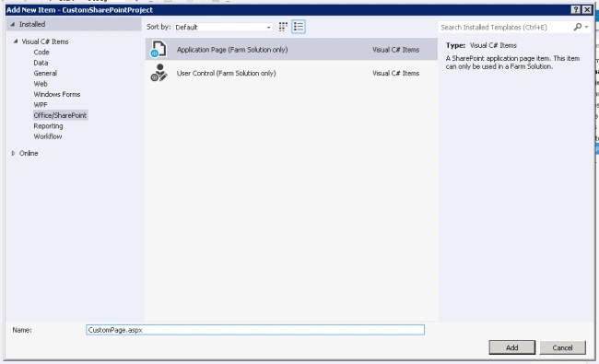Close the Add New Item dialog
599x364 pixels.
(587, 10)
